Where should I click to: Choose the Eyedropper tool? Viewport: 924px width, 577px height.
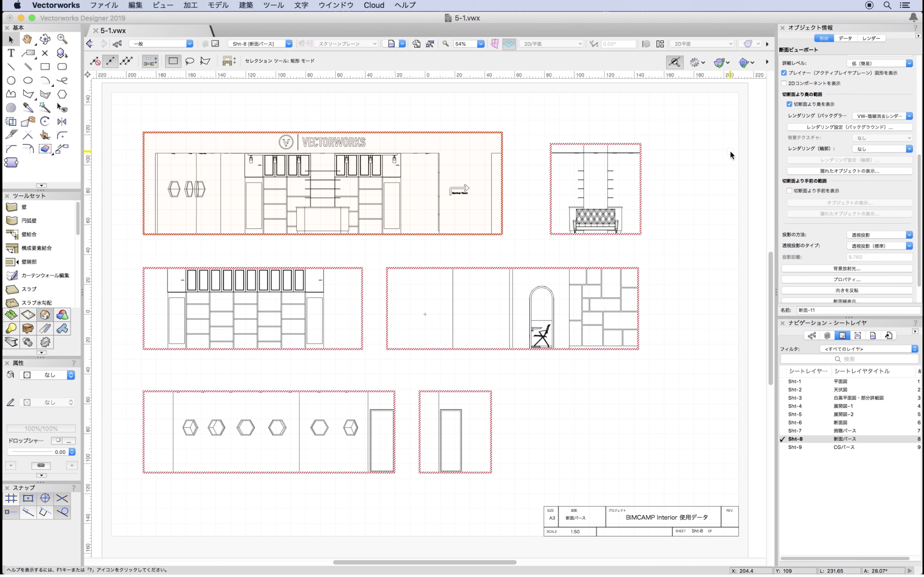[x=28, y=107]
